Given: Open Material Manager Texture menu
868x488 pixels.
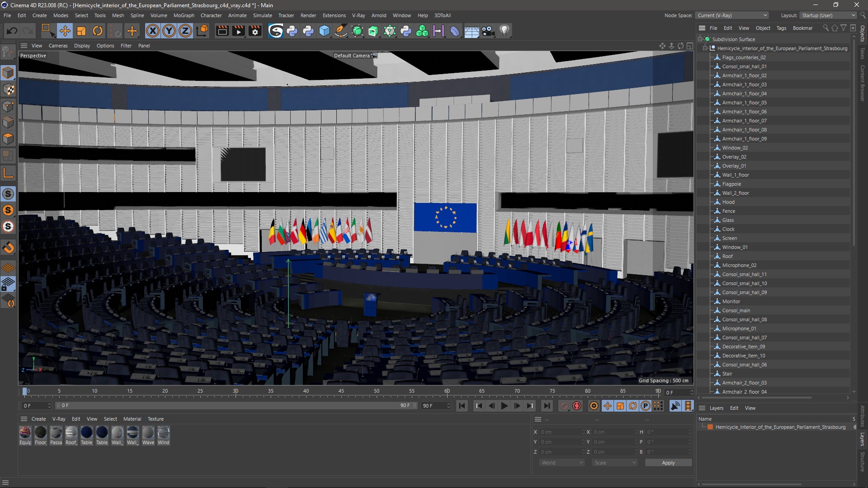Looking at the screenshot, I should tap(156, 419).
